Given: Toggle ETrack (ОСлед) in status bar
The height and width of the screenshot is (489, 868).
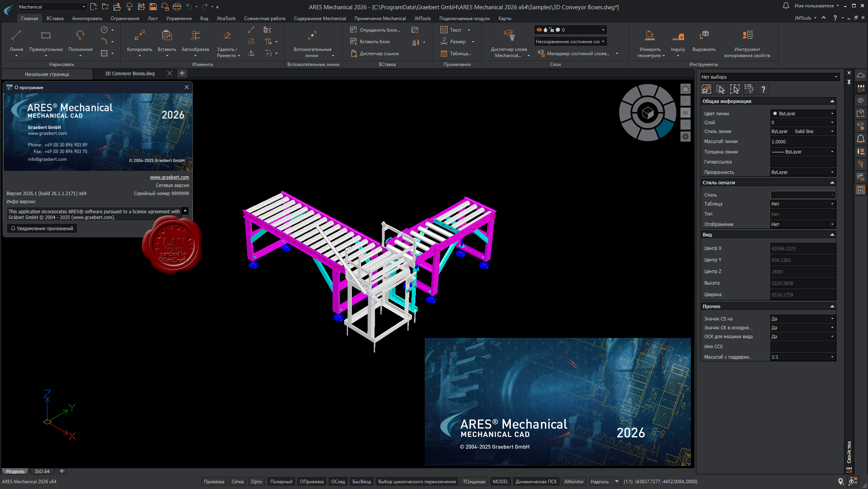Looking at the screenshot, I should 338,481.
